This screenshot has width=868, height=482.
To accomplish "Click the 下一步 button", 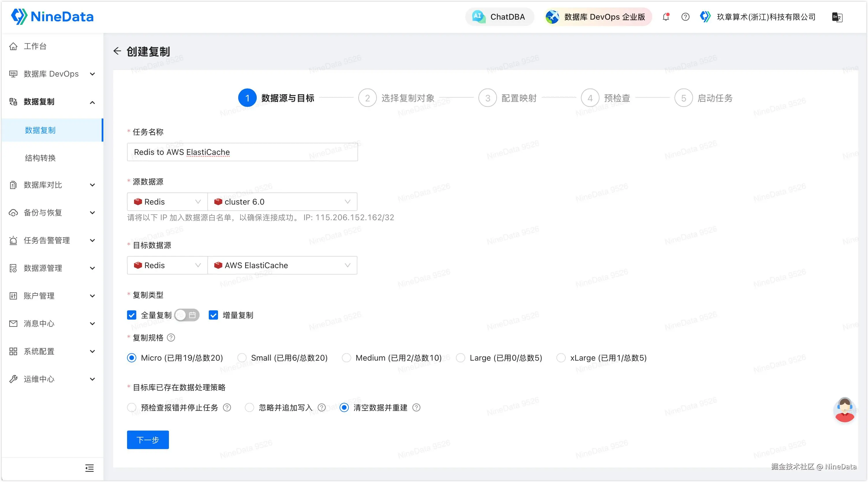I will [148, 440].
